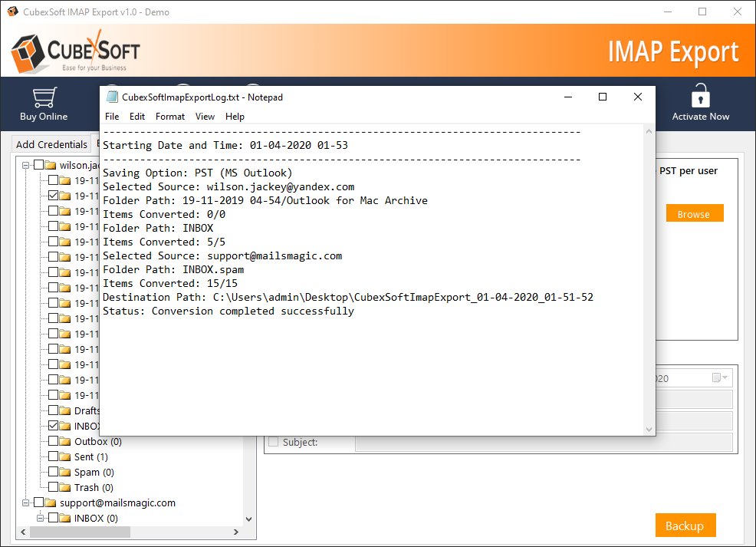Tick the Sent (1) checkbox
This screenshot has width=756, height=547.
pyautogui.click(x=53, y=456)
